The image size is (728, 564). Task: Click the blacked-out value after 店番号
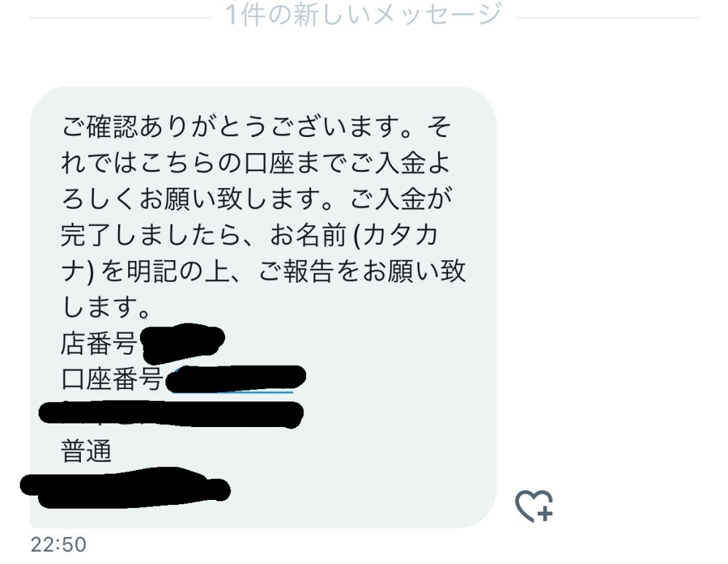pos(182,343)
